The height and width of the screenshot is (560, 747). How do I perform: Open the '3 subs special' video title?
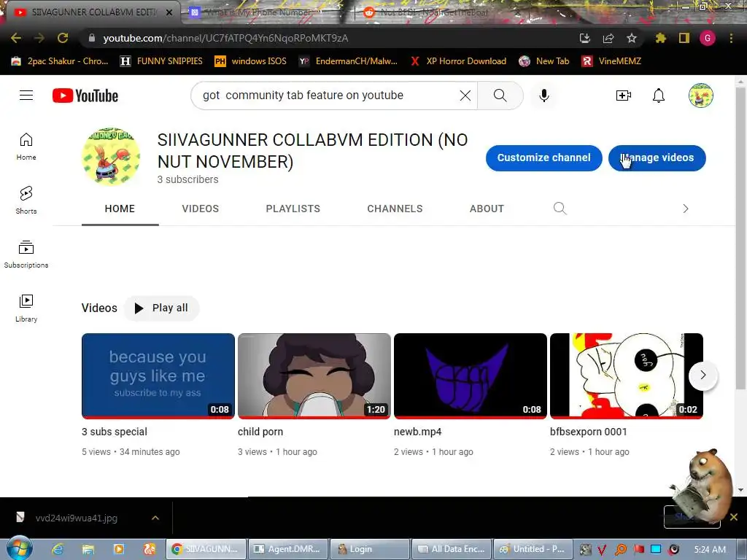(x=115, y=432)
